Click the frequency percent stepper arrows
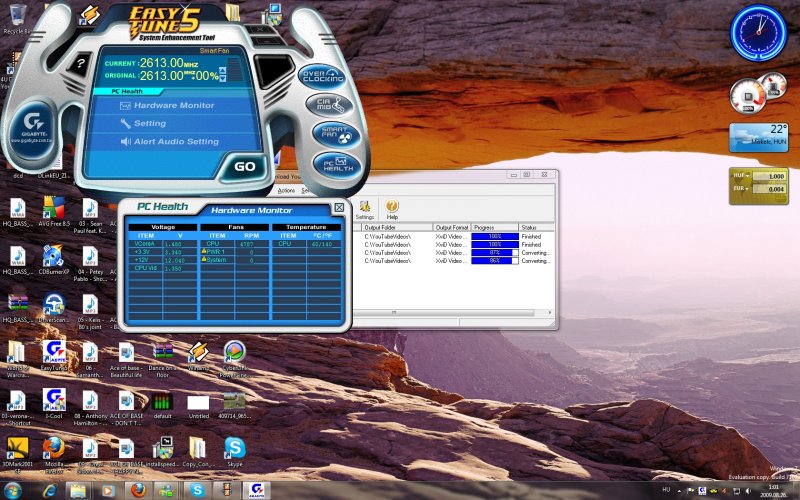Viewport: 800px width, 500px height. [x=222, y=74]
